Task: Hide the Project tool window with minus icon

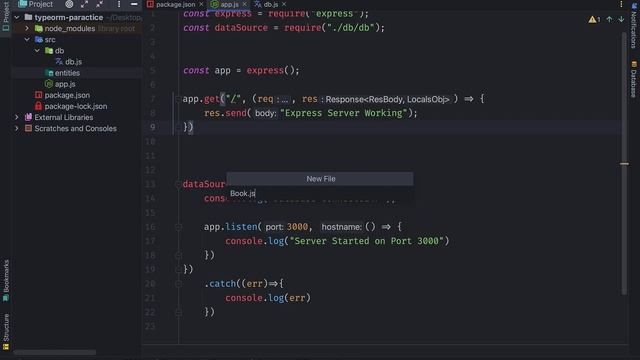Action: pyautogui.click(x=134, y=4)
